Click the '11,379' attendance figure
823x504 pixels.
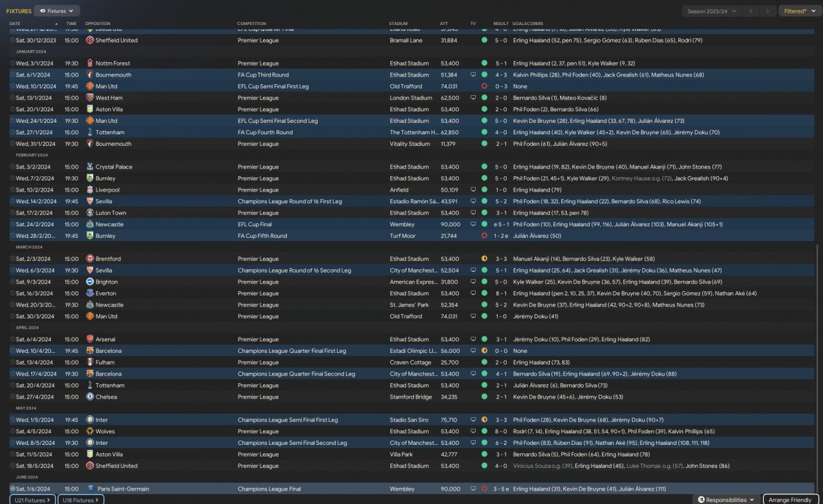(449, 144)
